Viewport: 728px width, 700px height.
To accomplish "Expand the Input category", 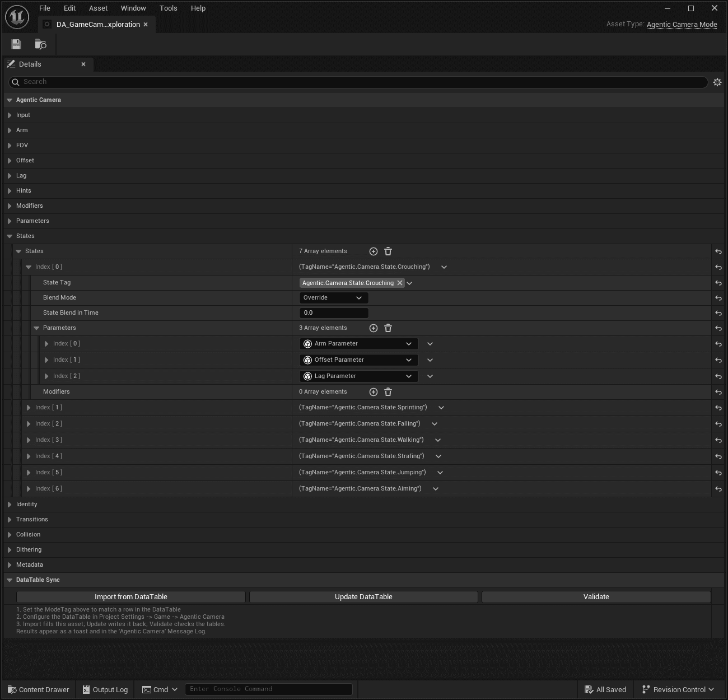I will pos(10,115).
